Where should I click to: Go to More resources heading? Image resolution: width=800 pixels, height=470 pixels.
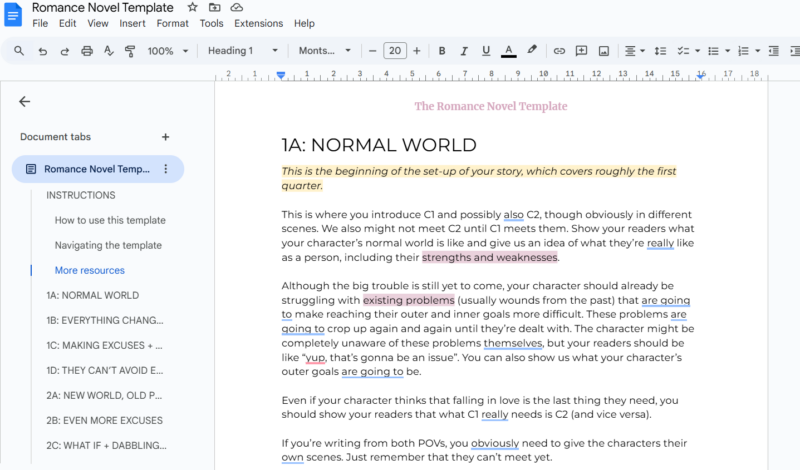click(90, 270)
